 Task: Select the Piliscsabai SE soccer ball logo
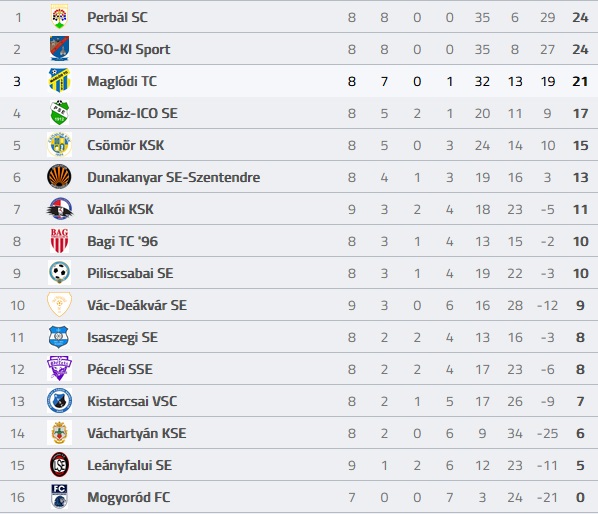click(x=59, y=273)
